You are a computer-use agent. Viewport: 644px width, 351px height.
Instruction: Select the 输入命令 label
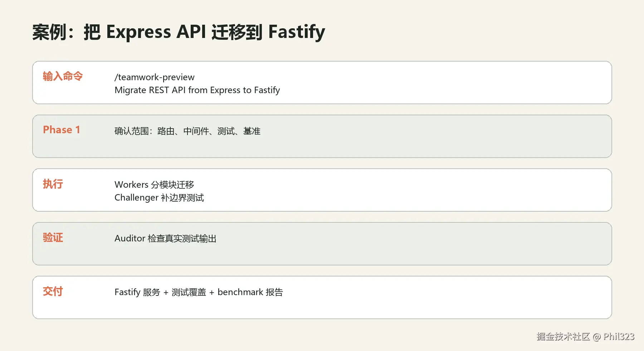[x=63, y=76]
